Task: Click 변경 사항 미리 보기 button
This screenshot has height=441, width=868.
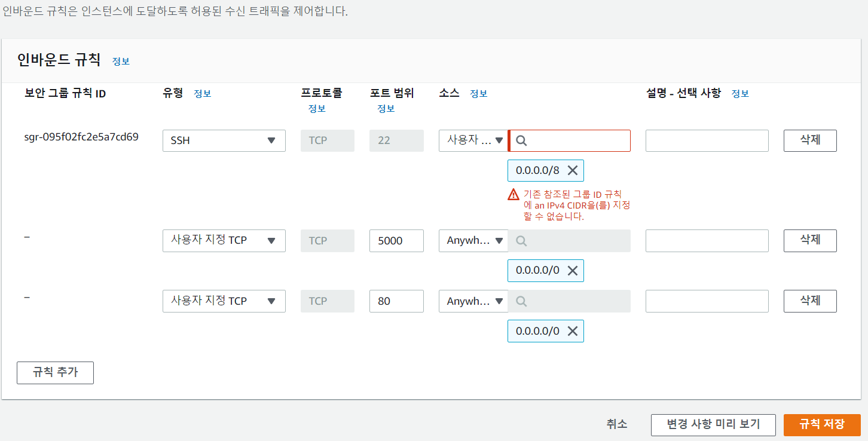Action: pyautogui.click(x=713, y=424)
